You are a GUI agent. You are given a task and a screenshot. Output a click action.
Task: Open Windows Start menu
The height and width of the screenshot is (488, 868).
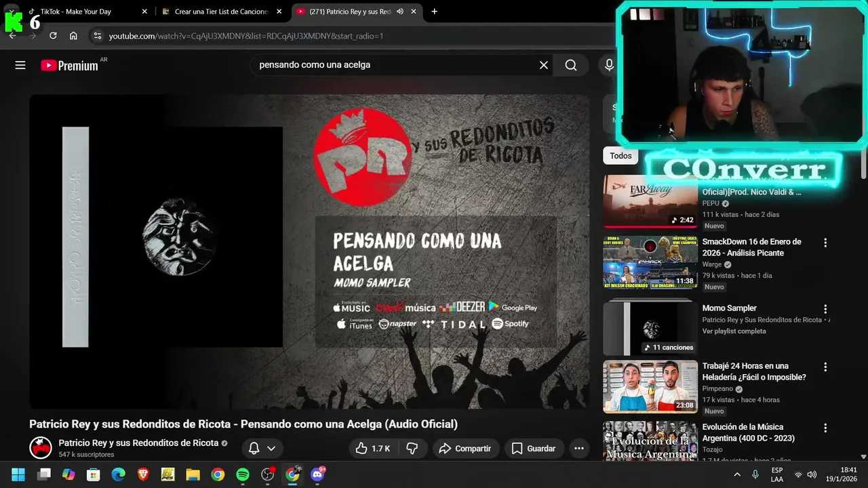pos(18,474)
